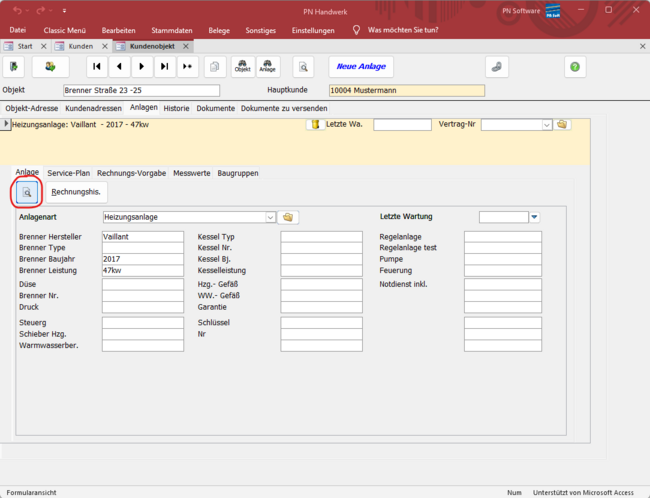Select the Historie tab
Image resolution: width=650 pixels, height=498 pixels.
(176, 108)
